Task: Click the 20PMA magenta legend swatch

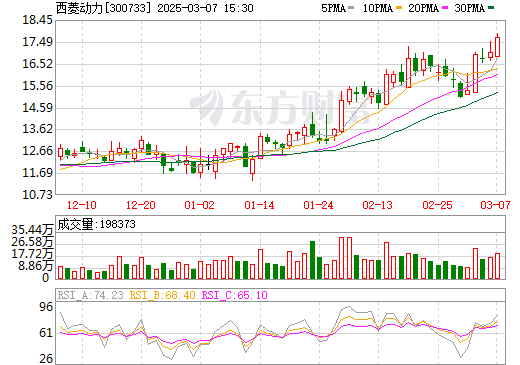Action: pos(445,8)
